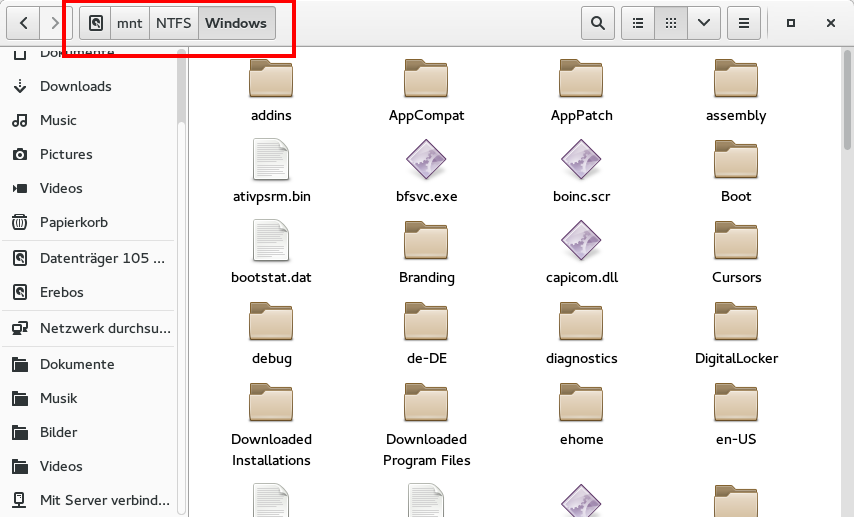Click the search magnifier icon in toolbar
Viewport: 854px width, 517px height.
click(x=597, y=23)
